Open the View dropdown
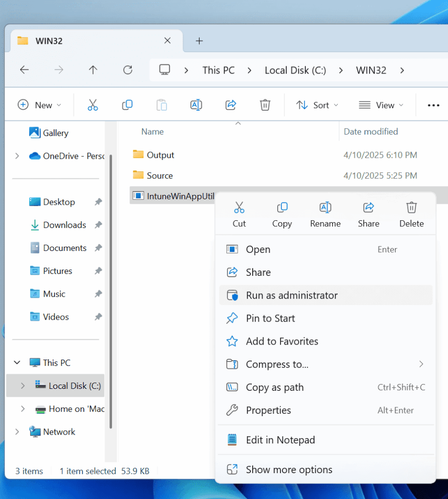 coord(381,105)
